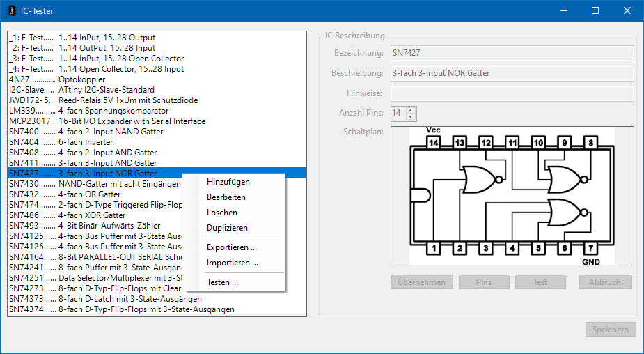
Task: Close the IC-Tester window
Action: point(627,10)
